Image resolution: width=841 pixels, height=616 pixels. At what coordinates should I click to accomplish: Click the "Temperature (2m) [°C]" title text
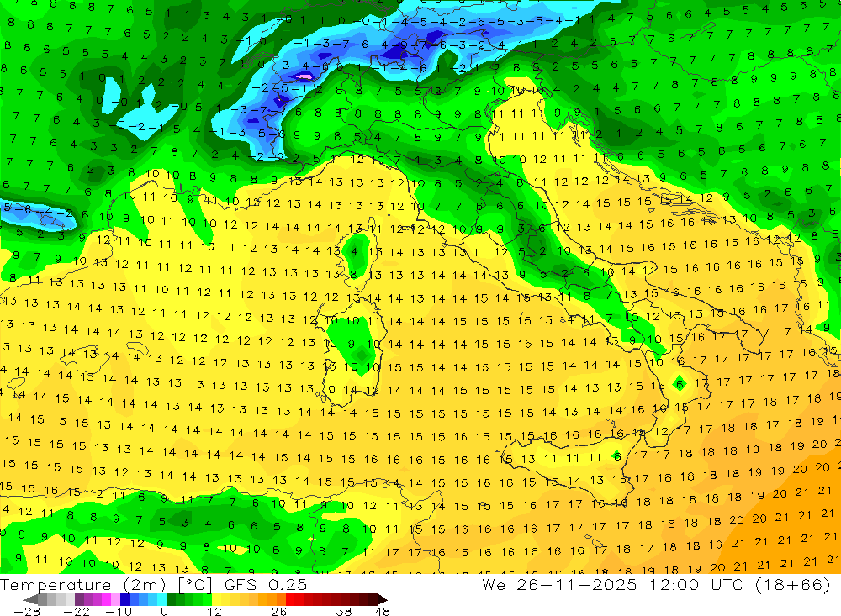106,585
